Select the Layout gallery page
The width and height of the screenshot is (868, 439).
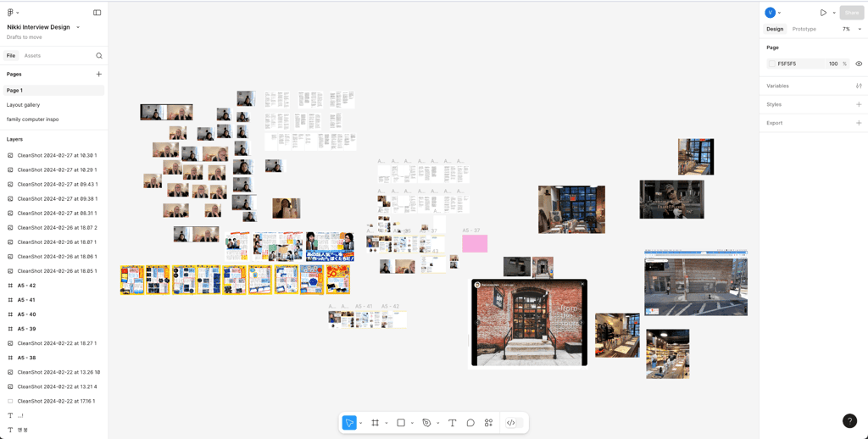24,105
